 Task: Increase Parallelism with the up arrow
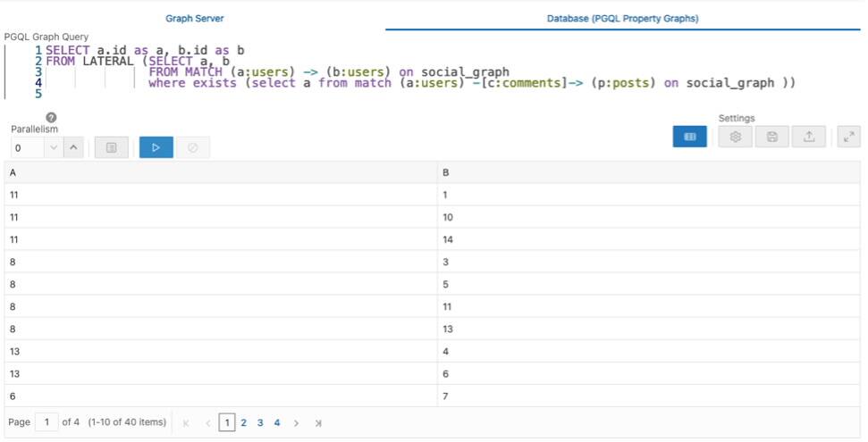pyautogui.click(x=73, y=147)
